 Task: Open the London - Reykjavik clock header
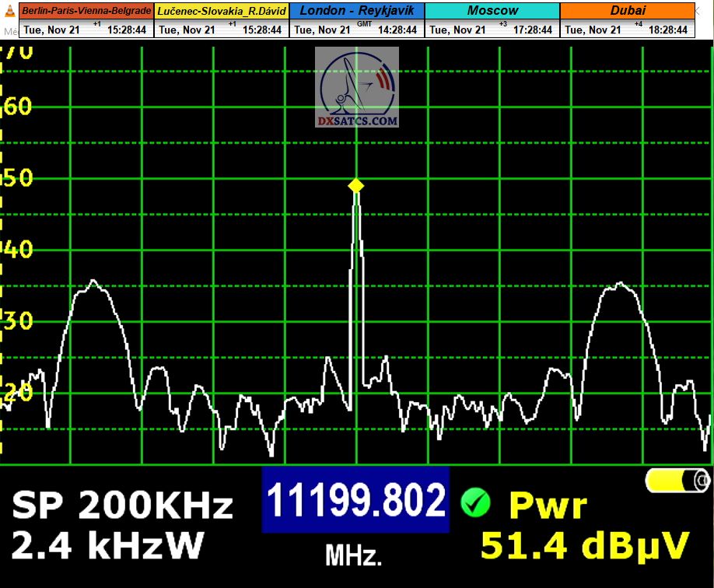(x=357, y=11)
